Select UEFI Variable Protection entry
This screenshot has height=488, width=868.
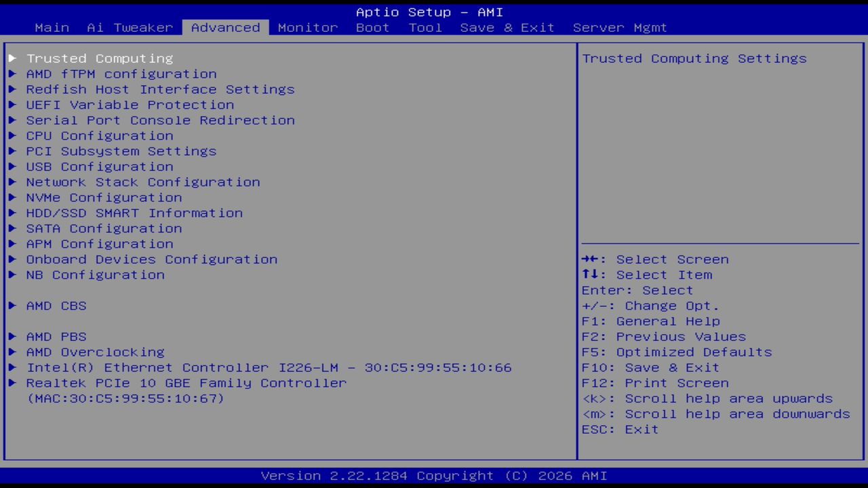(x=130, y=105)
